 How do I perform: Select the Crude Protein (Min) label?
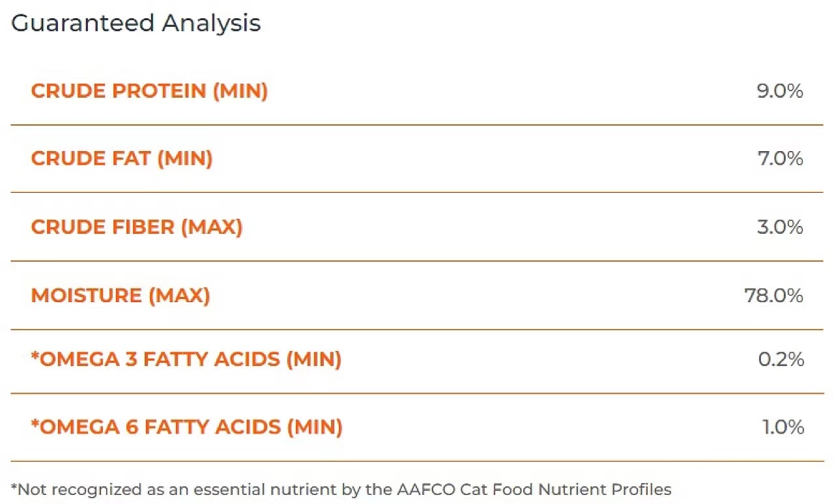click(149, 91)
